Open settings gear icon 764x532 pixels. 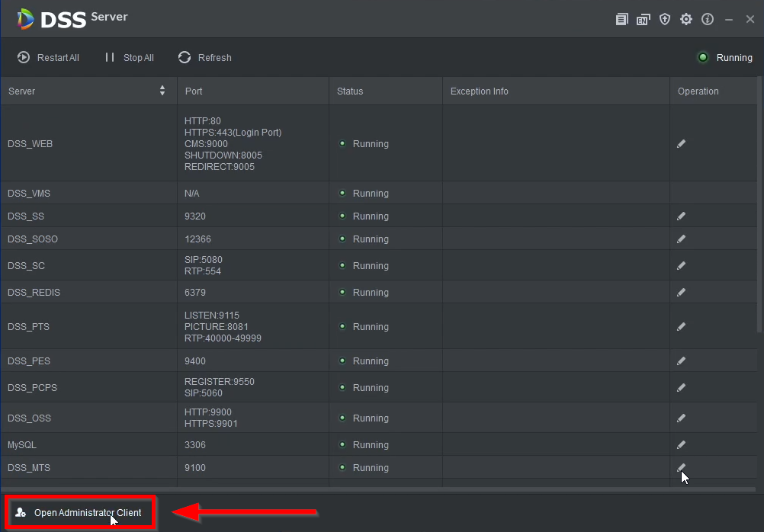click(686, 19)
